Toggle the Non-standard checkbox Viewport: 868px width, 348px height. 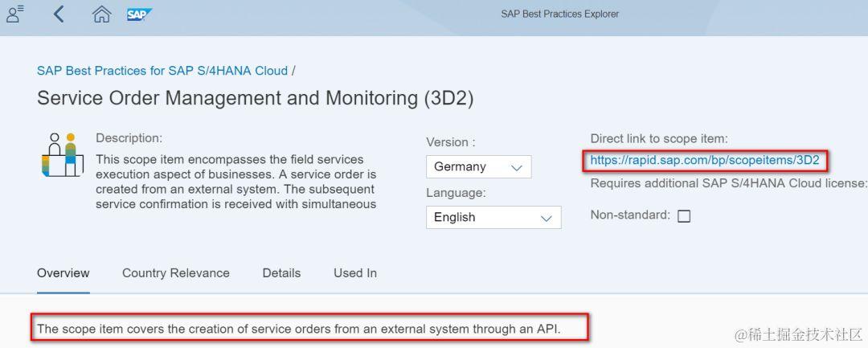point(684,215)
